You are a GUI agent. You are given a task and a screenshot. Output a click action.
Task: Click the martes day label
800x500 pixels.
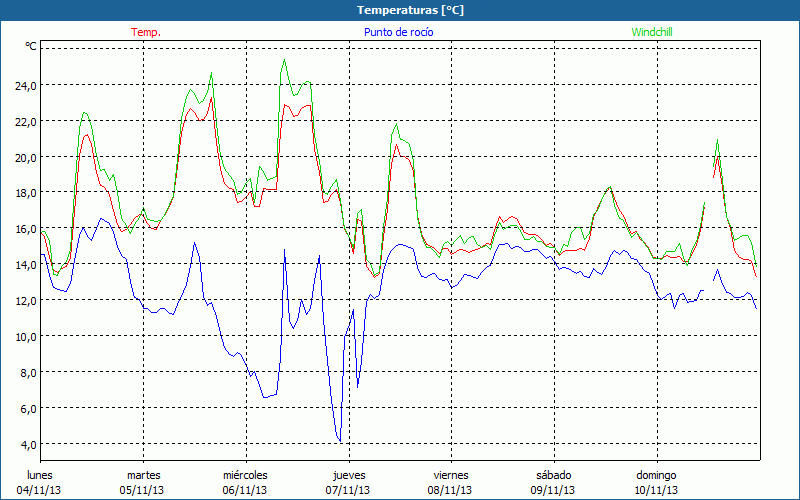click(x=143, y=475)
